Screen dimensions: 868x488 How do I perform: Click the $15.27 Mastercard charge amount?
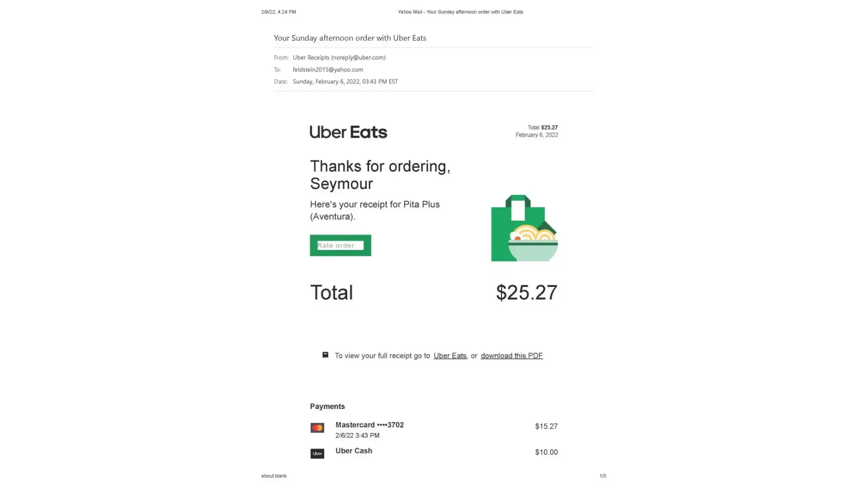[x=546, y=427]
